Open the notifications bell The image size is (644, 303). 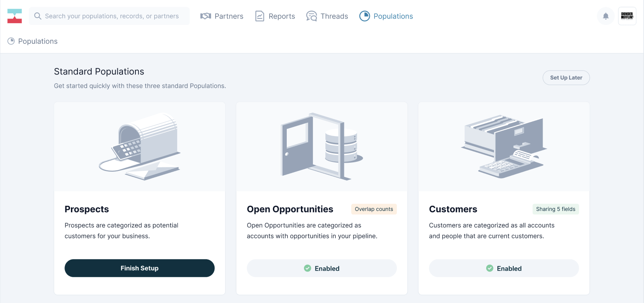pos(606,16)
